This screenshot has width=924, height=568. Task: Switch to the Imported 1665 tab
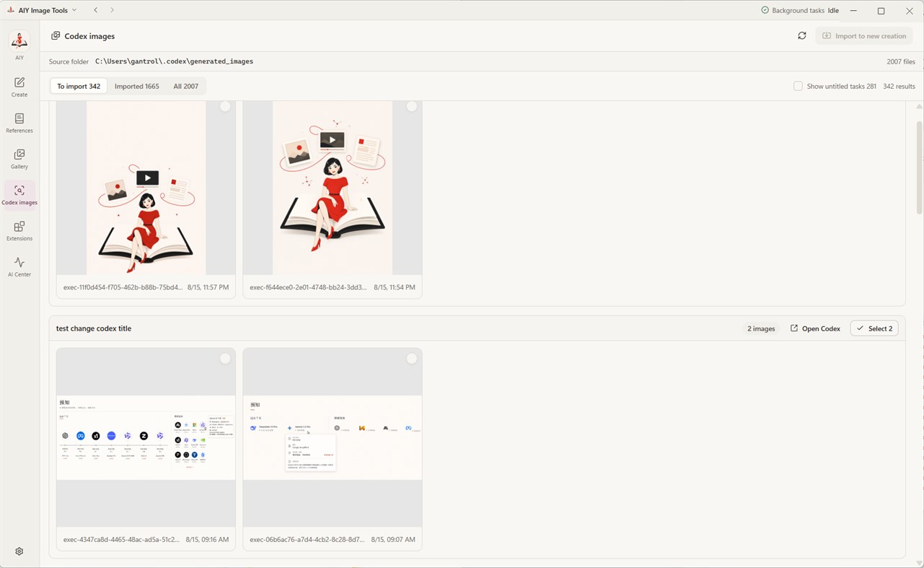point(137,86)
